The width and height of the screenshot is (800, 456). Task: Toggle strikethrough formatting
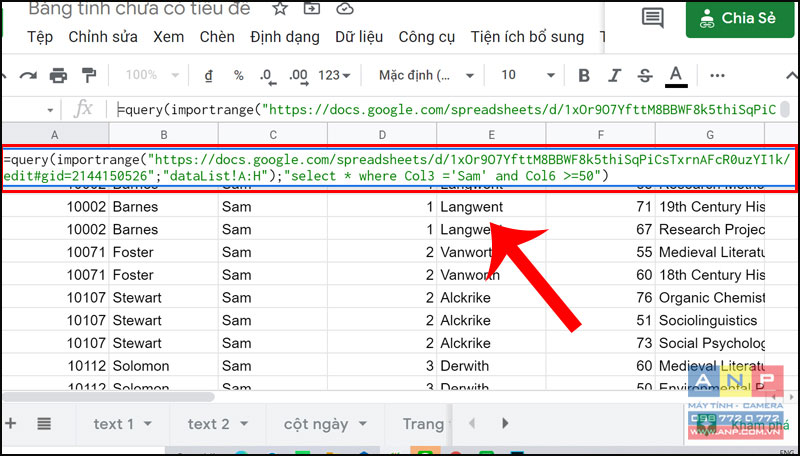645,75
